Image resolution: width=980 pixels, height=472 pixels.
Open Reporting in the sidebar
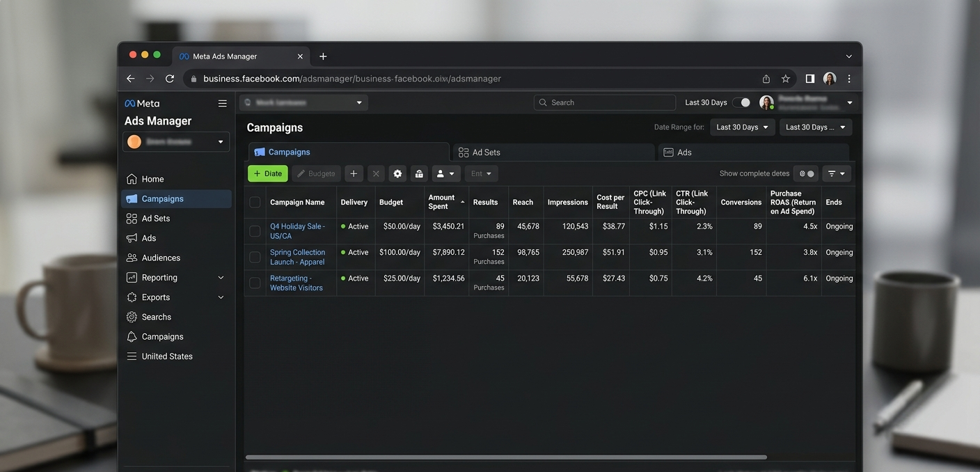point(159,277)
